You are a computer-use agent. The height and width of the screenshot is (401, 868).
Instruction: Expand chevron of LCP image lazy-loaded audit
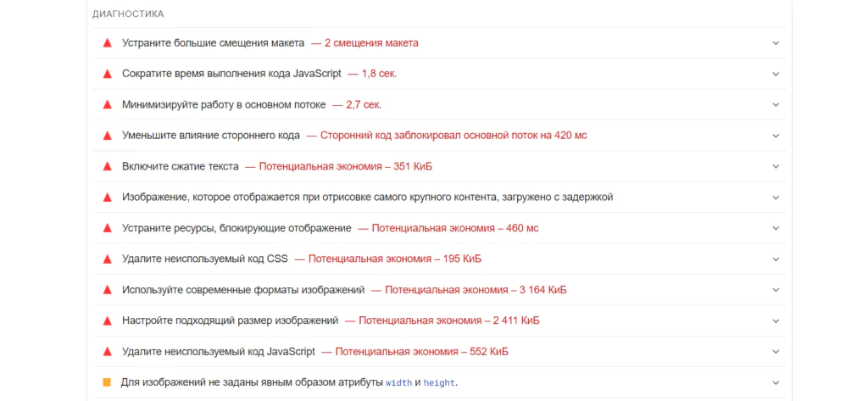(776, 198)
